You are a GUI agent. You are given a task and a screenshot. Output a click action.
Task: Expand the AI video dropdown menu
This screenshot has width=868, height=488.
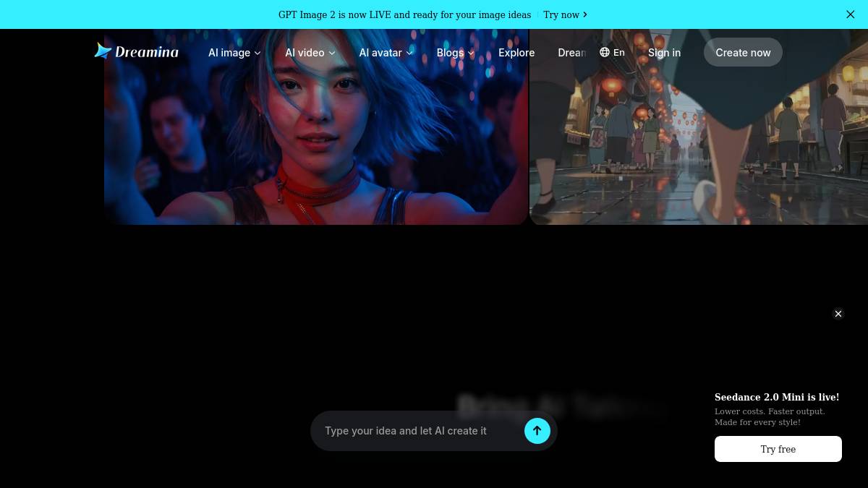pos(310,53)
